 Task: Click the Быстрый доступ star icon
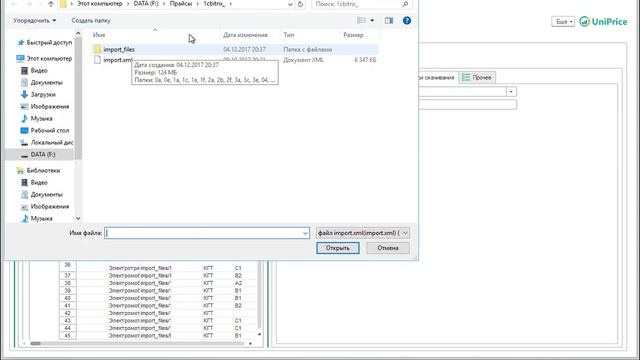click(x=20, y=42)
